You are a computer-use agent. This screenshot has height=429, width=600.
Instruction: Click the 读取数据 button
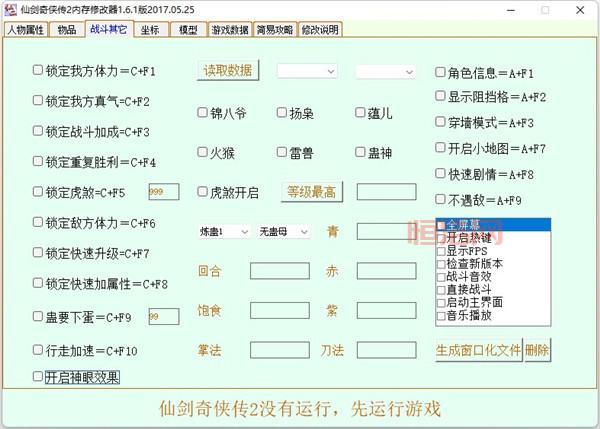pos(228,71)
